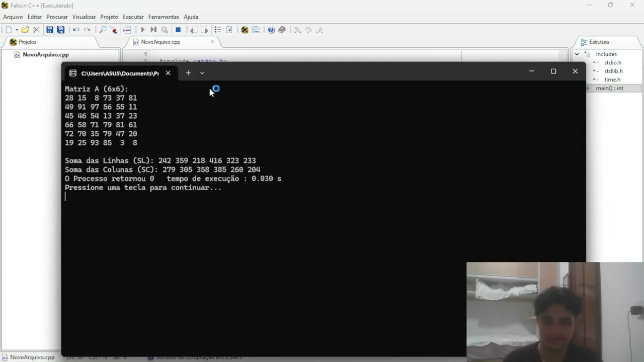
Task: Click the Run play icon
Action: [x=142, y=30]
